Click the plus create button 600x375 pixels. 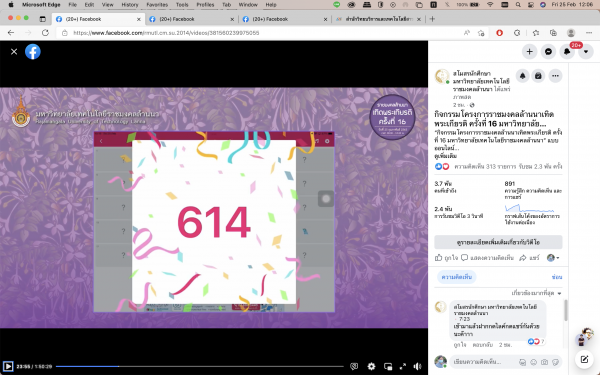pyautogui.click(x=530, y=52)
